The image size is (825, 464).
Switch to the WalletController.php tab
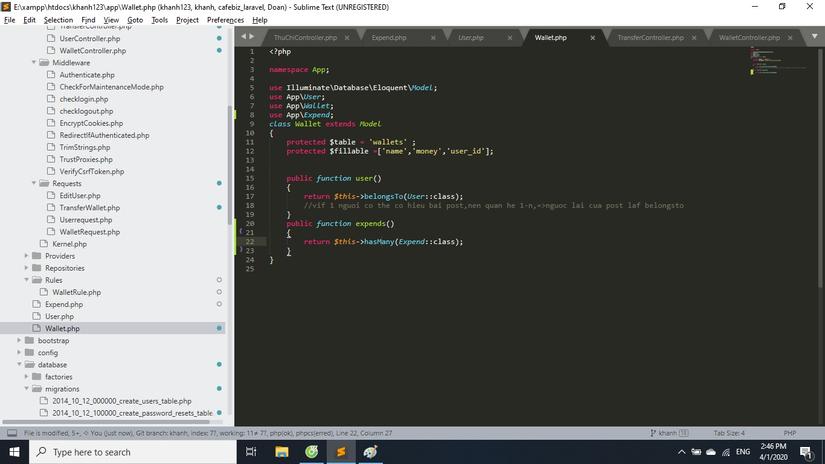click(x=749, y=37)
